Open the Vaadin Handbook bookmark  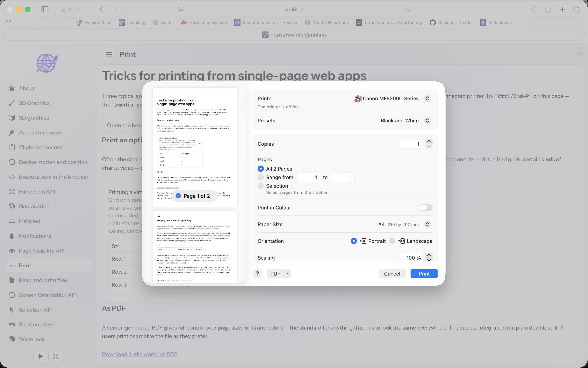tap(326, 22)
